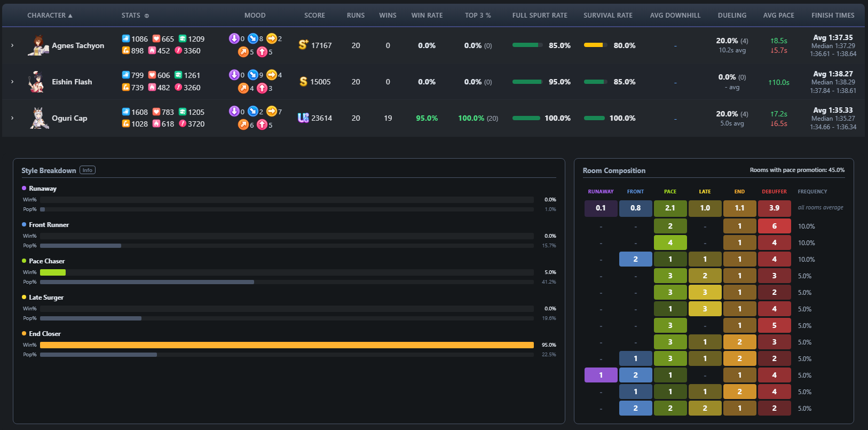
Task: Click Eishin Flash's character portrait
Action: click(37, 82)
